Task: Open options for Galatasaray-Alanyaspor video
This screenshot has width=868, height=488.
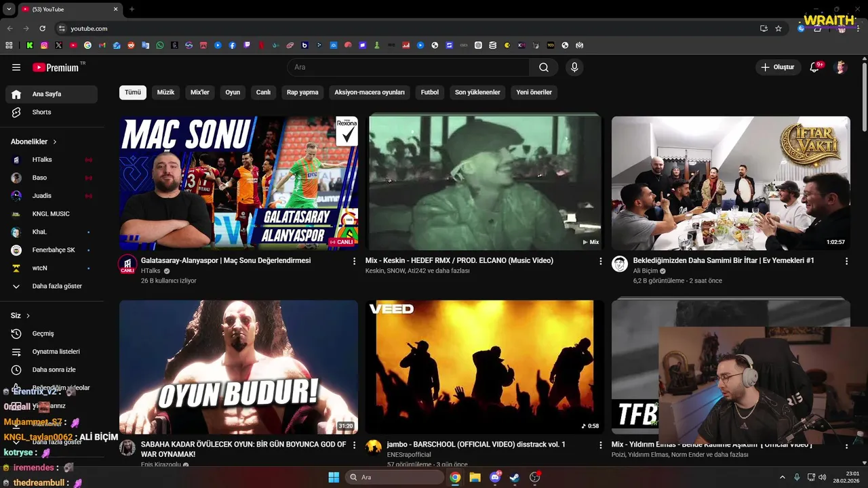Action: click(x=354, y=261)
